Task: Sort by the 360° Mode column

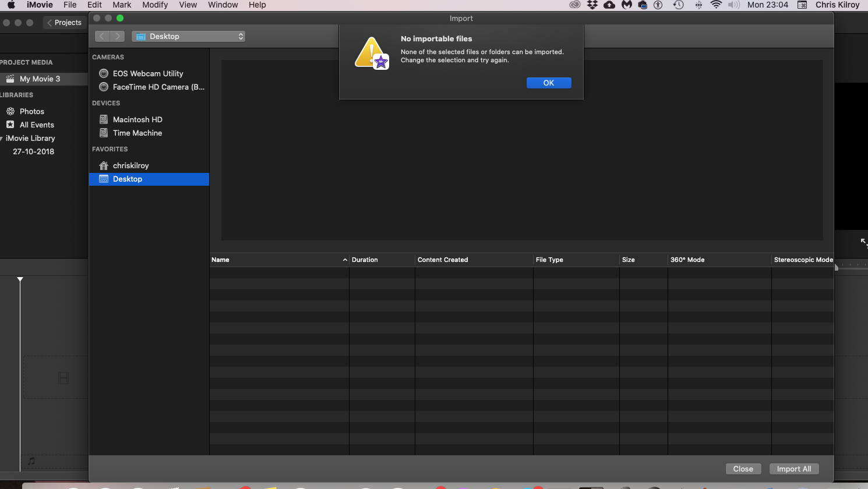Action: pyautogui.click(x=719, y=260)
